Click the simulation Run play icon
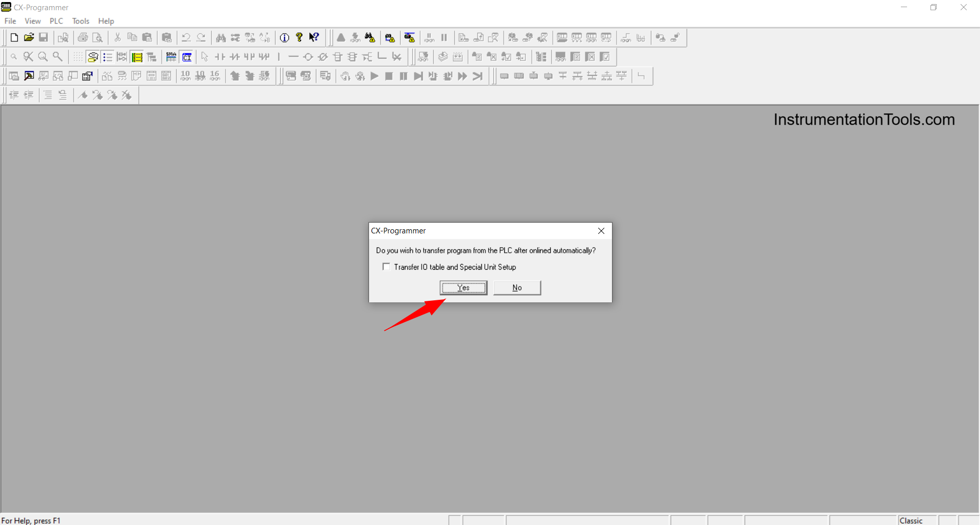 (x=375, y=76)
